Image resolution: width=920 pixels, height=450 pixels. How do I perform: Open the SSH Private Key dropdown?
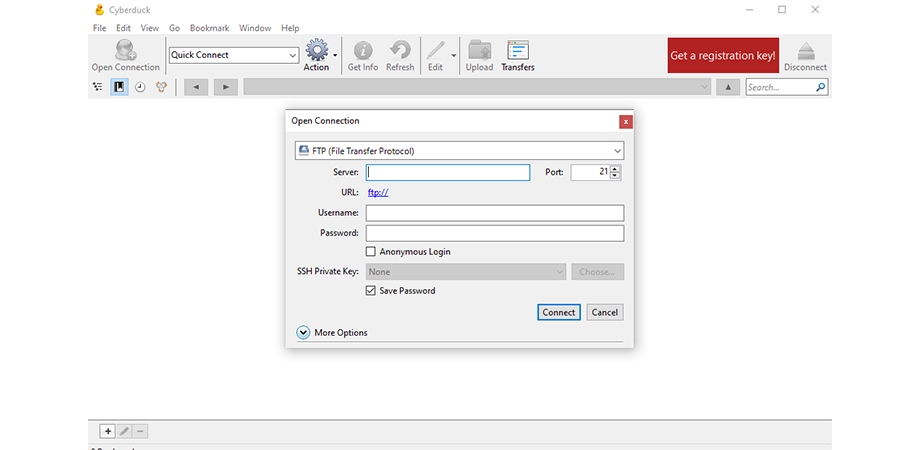(466, 272)
